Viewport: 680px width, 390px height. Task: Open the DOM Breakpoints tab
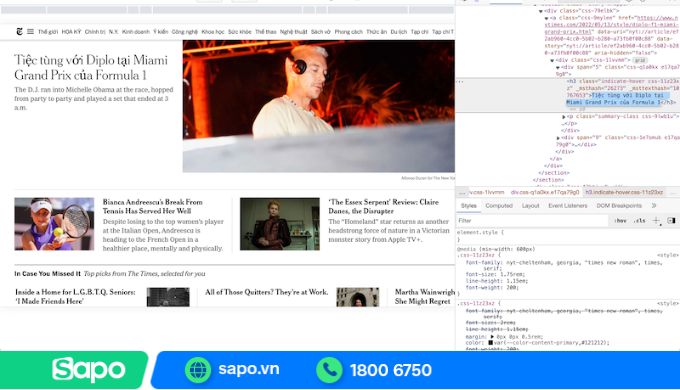coord(619,206)
